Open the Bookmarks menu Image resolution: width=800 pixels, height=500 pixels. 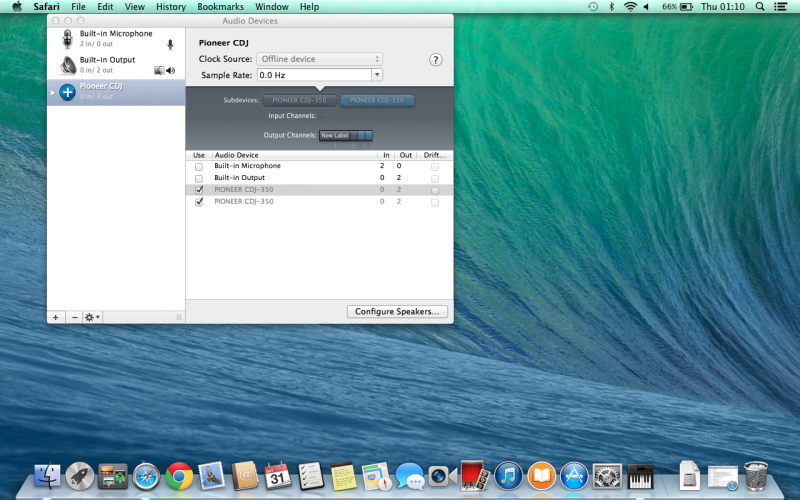(220, 7)
